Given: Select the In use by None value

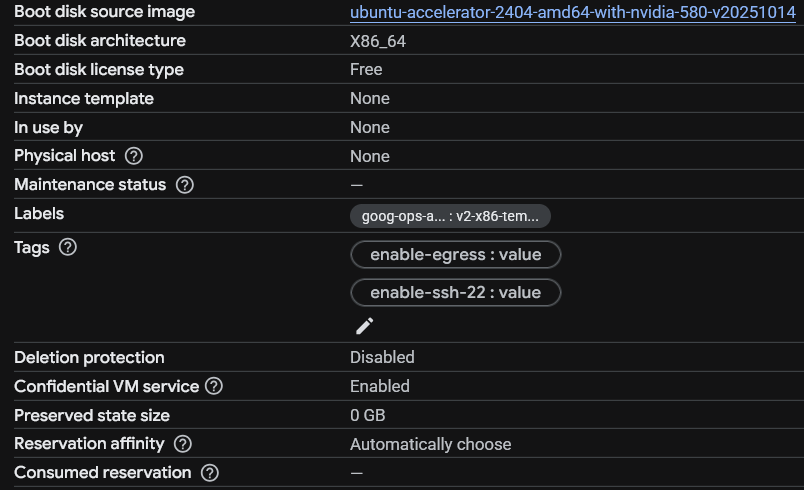Looking at the screenshot, I should click(x=370, y=127).
